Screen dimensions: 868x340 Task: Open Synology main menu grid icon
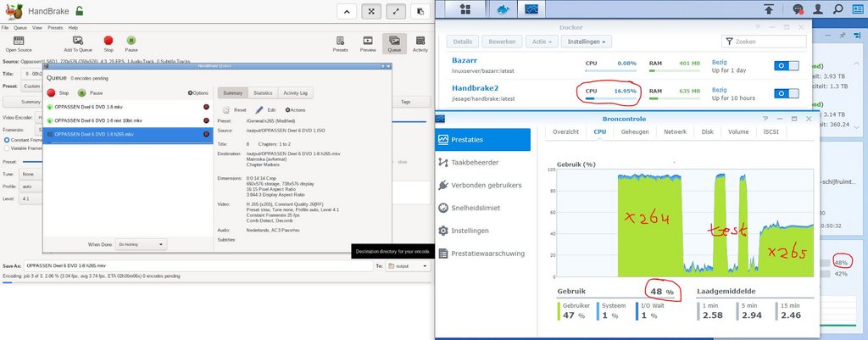[465, 8]
